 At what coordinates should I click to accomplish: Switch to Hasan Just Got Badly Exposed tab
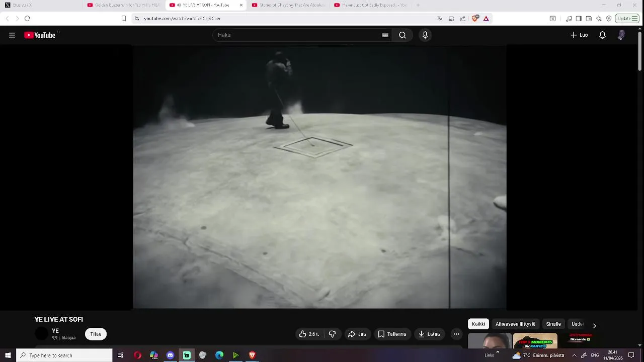click(x=371, y=5)
